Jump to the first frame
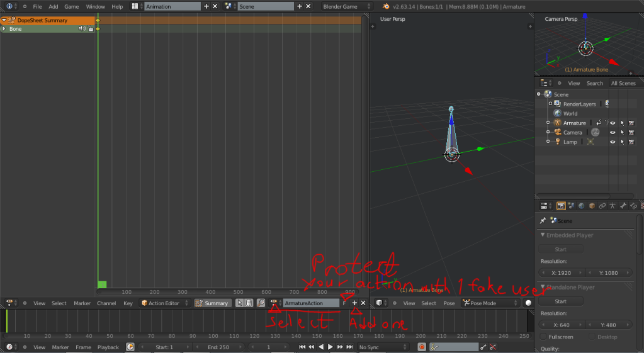Image resolution: width=644 pixels, height=353 pixels. (302, 347)
